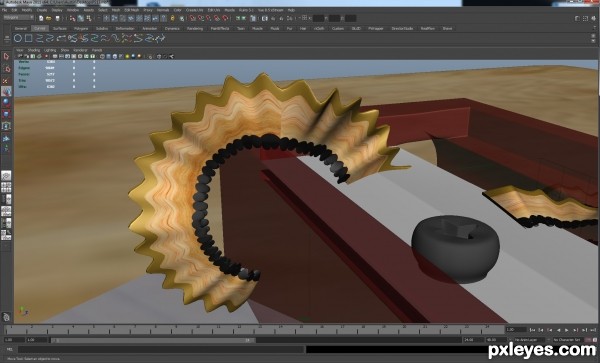The image size is (600, 363).
Task: Switch to the Dynamics shelf tab
Action: [x=172, y=28]
